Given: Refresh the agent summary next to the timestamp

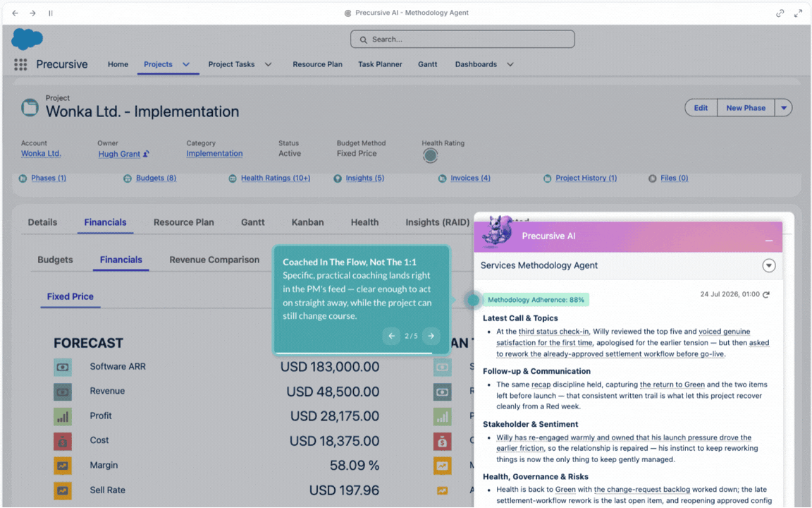Looking at the screenshot, I should (766, 294).
